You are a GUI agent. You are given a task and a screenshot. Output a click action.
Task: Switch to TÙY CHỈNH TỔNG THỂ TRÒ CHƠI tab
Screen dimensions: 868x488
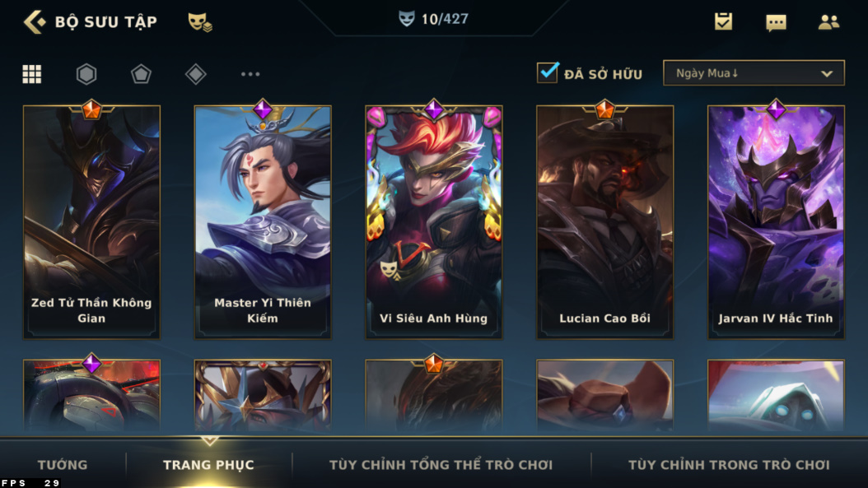point(441,465)
